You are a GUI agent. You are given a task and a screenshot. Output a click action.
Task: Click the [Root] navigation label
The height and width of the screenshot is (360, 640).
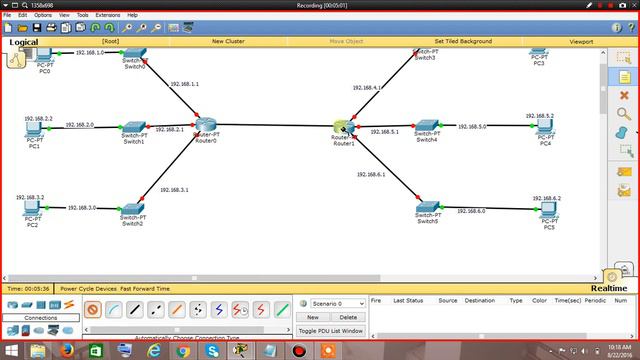tap(111, 41)
